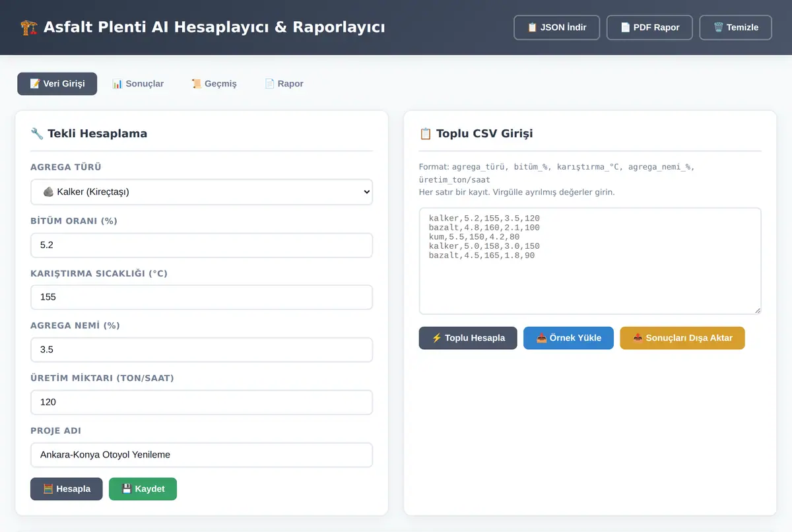Click the clipboard icon beside Toplu CSV Girişi
Viewport: 792px width, 532px height.
[x=426, y=133]
